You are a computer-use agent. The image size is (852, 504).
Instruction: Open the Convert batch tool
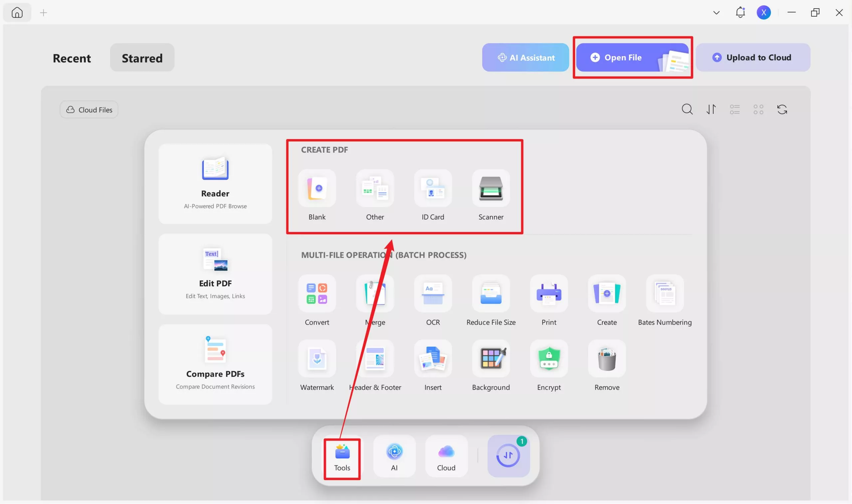click(317, 294)
